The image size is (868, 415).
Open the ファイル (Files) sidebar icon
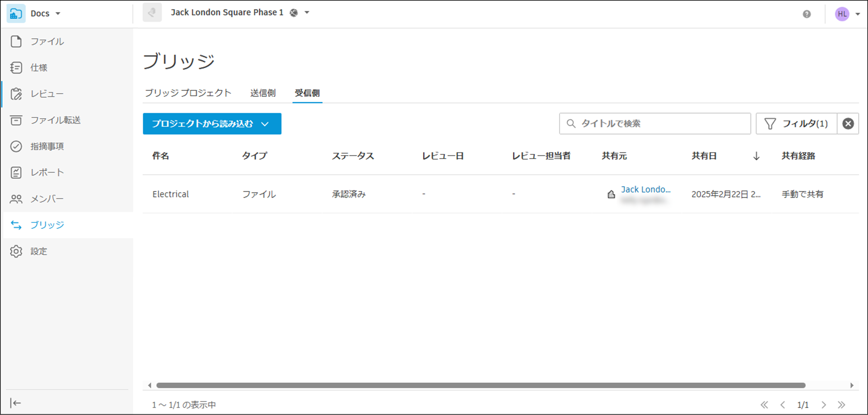pyautogui.click(x=16, y=41)
